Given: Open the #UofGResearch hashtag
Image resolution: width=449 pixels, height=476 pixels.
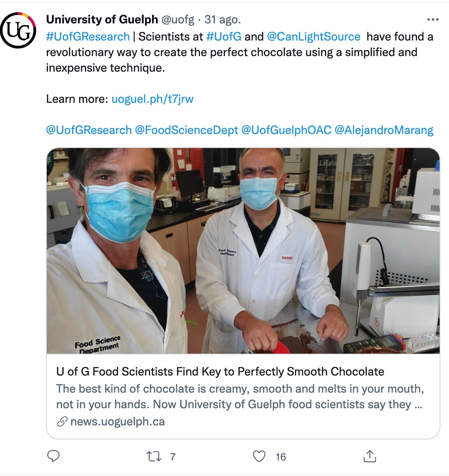Looking at the screenshot, I should pyautogui.click(x=88, y=37).
